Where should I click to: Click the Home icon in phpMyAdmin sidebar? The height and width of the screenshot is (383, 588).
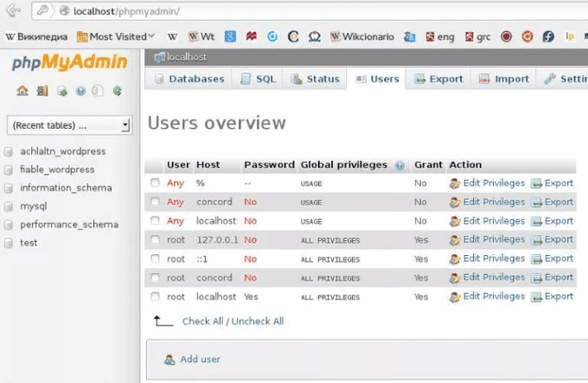(x=22, y=91)
